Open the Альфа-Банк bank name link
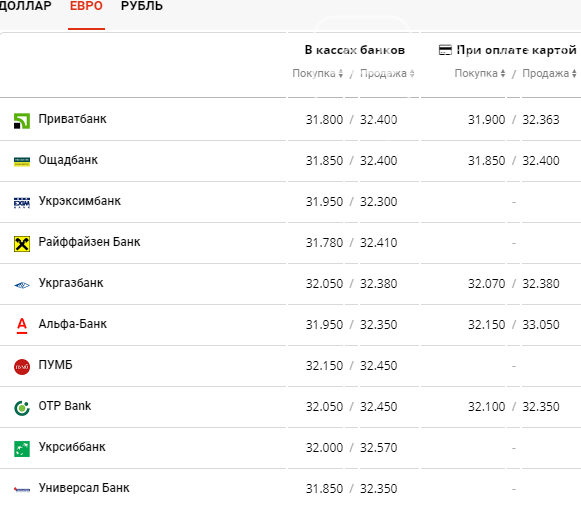This screenshot has width=581, height=508. [73, 324]
